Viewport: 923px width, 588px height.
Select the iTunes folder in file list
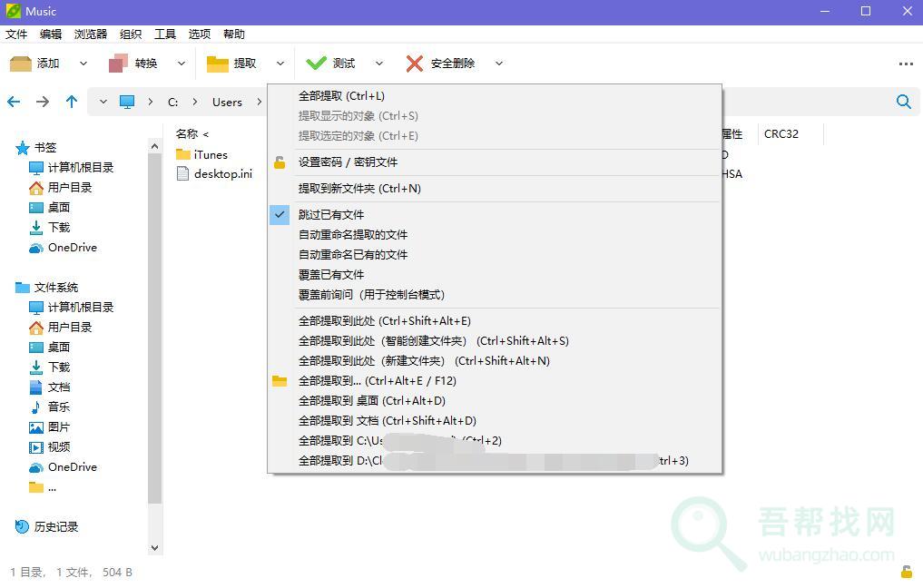(x=211, y=155)
